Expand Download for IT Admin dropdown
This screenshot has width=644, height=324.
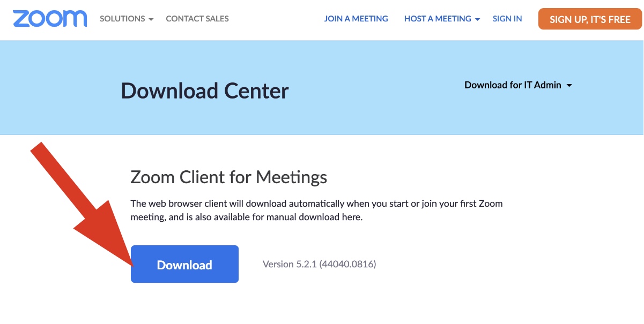pyautogui.click(x=518, y=85)
